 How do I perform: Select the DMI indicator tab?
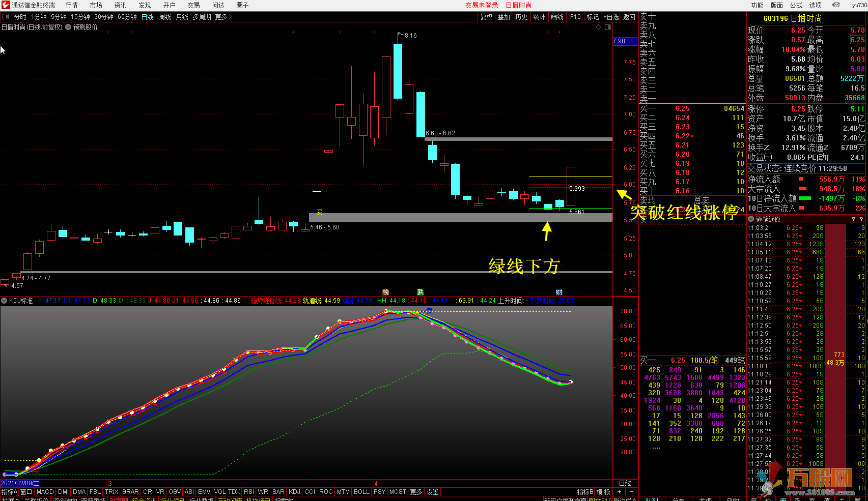pyautogui.click(x=64, y=492)
